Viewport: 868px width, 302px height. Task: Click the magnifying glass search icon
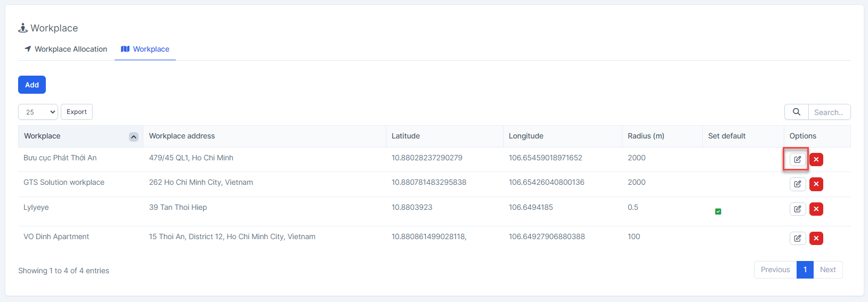796,112
